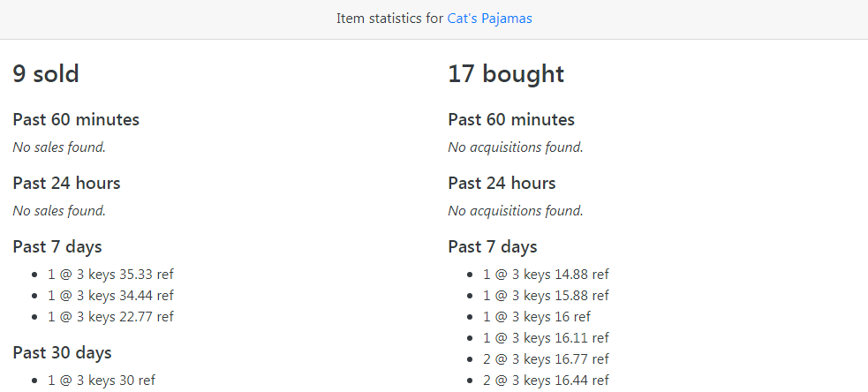
Task: Click Past 7 days heading in sold column
Action: pos(57,247)
